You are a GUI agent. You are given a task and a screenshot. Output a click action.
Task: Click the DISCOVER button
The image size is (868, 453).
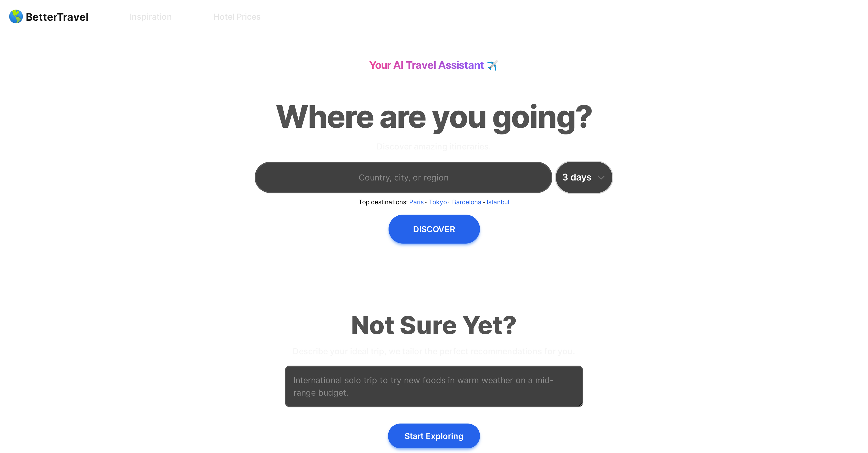pos(434,229)
